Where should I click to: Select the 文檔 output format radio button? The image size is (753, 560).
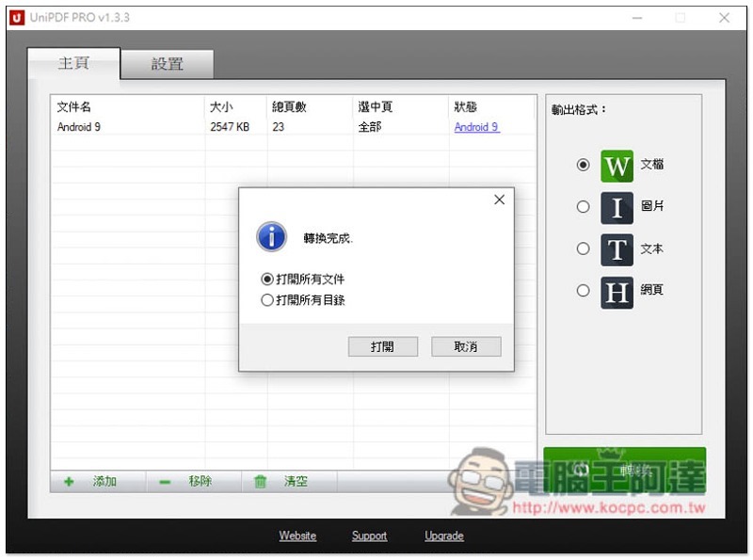[x=583, y=165]
